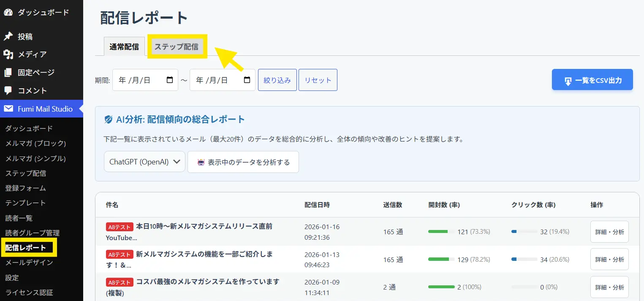Open the 本日10時〜新メルマガシステムリリース直前 subject

(x=204, y=227)
